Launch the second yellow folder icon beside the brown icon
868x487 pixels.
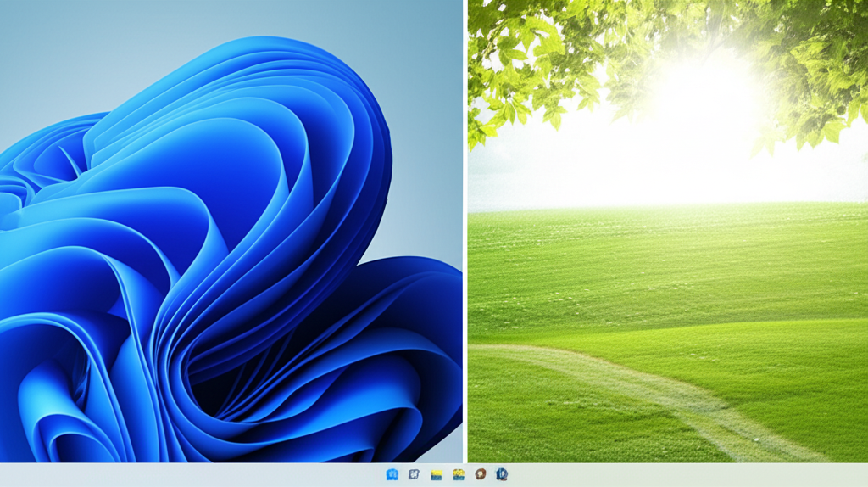[459, 475]
